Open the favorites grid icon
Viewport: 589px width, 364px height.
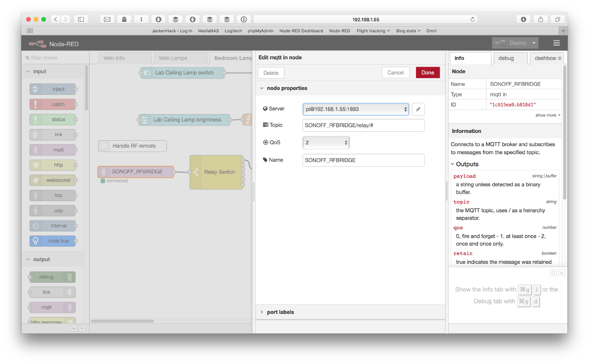(30, 31)
